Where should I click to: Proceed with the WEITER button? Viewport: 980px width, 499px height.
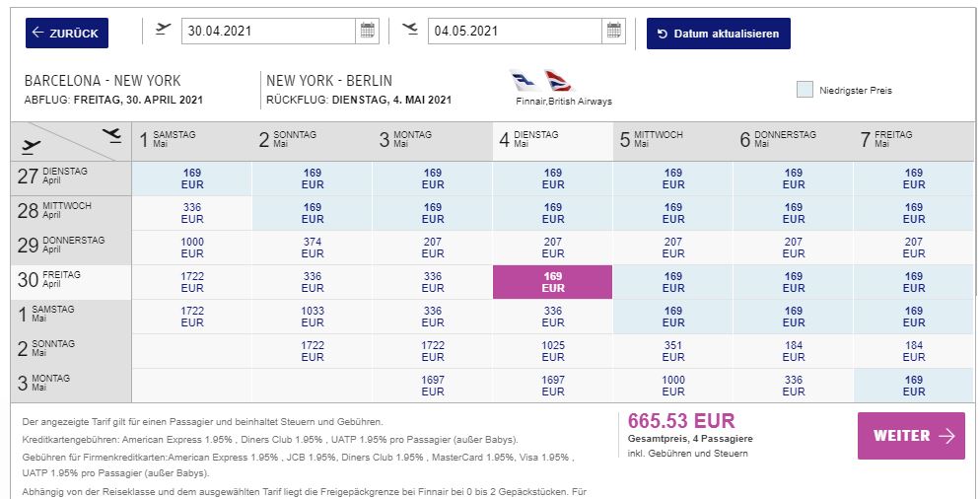point(911,436)
